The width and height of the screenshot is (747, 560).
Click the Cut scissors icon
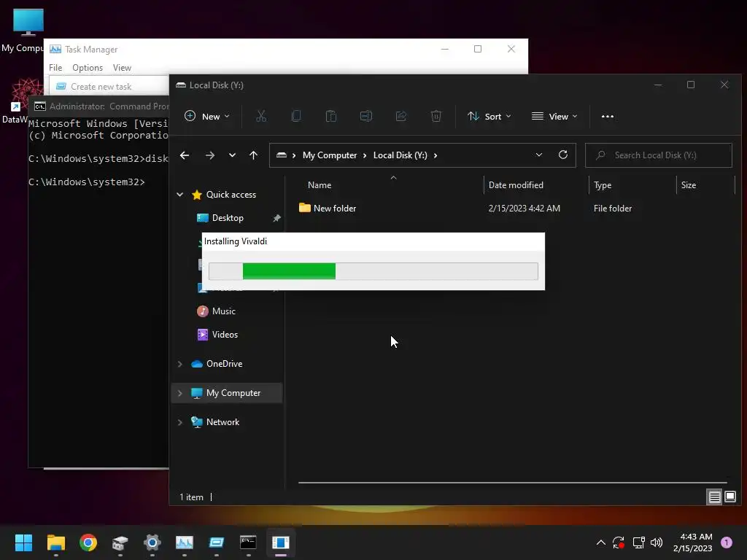click(261, 116)
